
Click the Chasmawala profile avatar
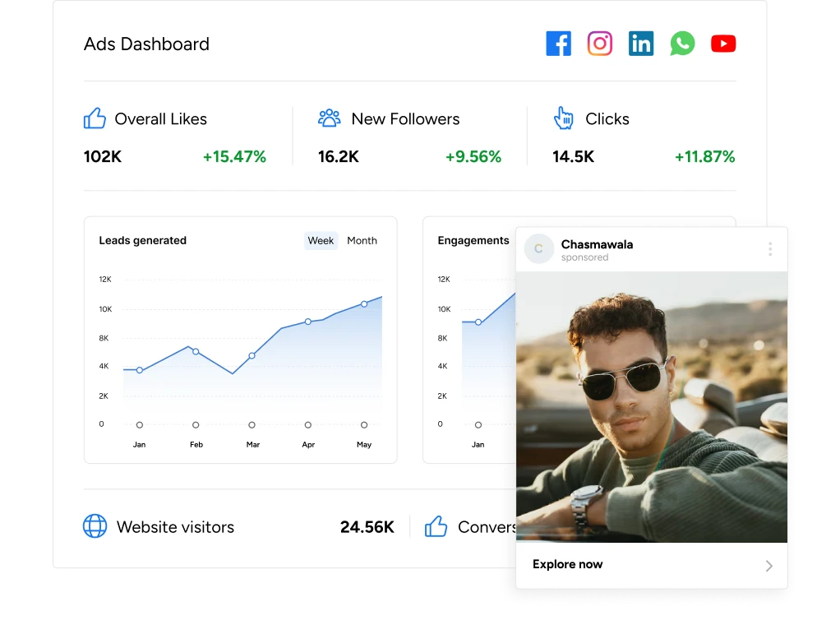[538, 248]
